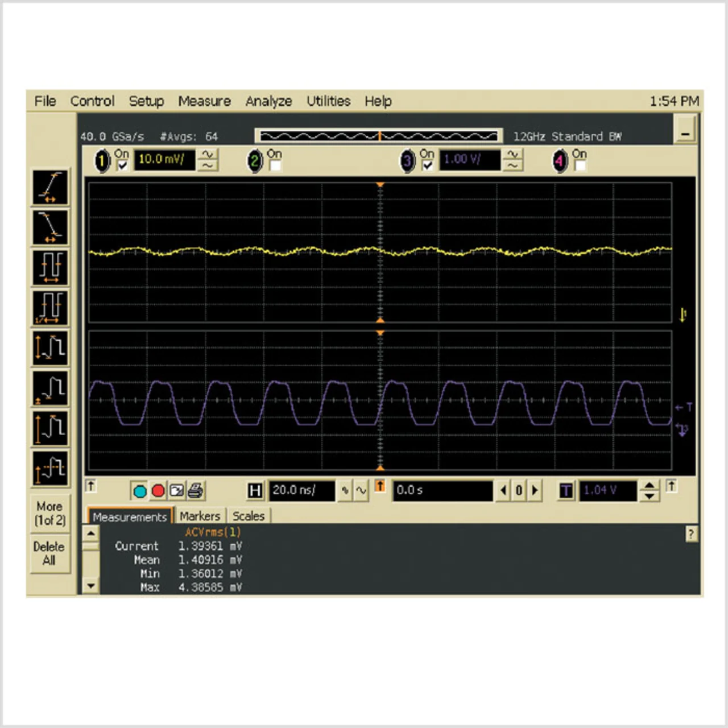This screenshot has width=728, height=728.
Task: Switch to the Markers tab
Action: (200, 516)
